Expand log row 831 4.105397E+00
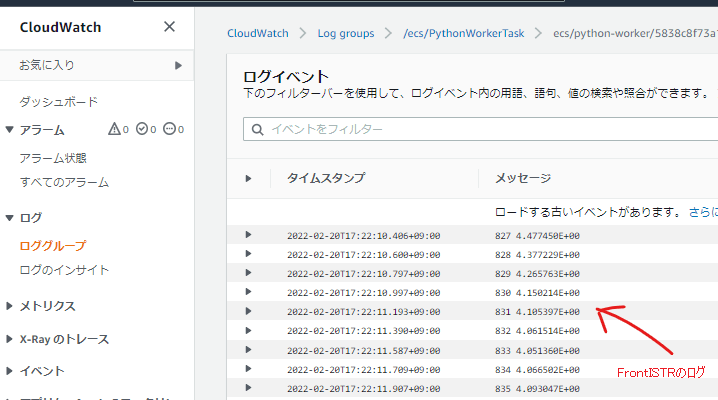718x400 pixels. (248, 311)
